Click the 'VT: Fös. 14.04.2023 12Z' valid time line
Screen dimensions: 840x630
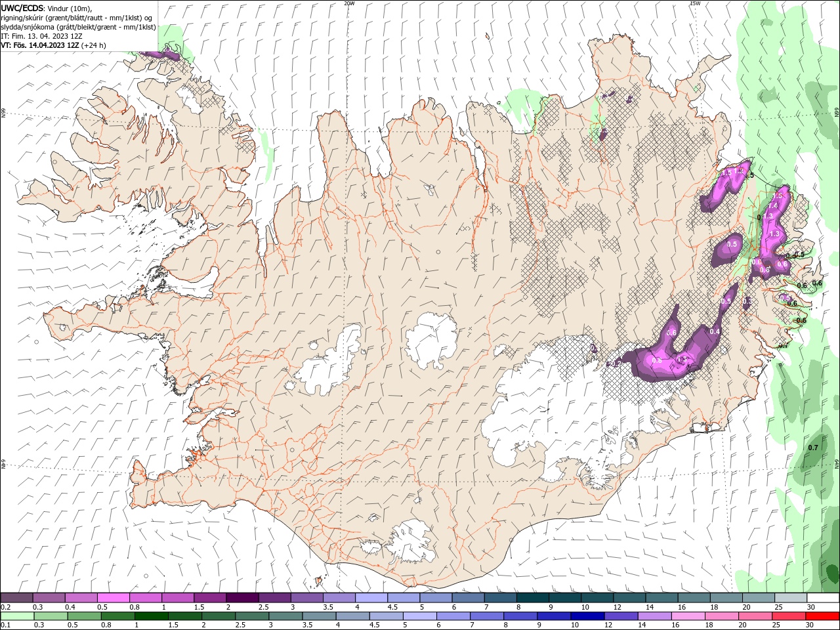pos(53,45)
